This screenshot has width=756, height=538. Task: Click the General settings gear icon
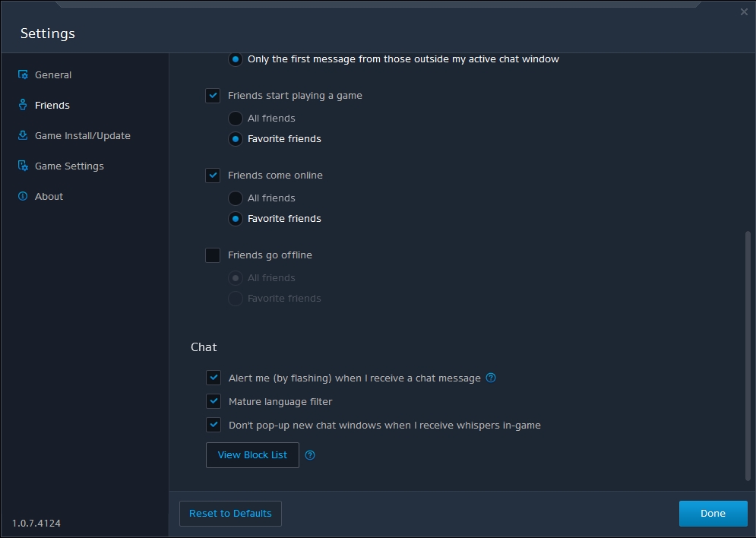[23, 74]
